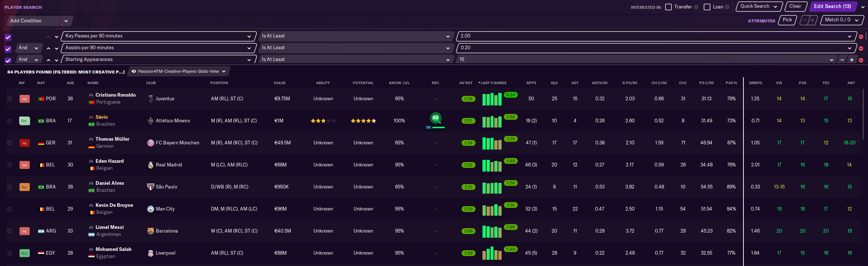This screenshot has height=266, width=868.
Task: Sort by the ASTS/90 column header
Action: [x=600, y=83]
